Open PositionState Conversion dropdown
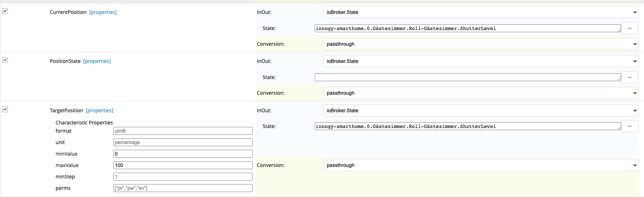Screen dimensions: 644x197 pyautogui.click(x=480, y=93)
